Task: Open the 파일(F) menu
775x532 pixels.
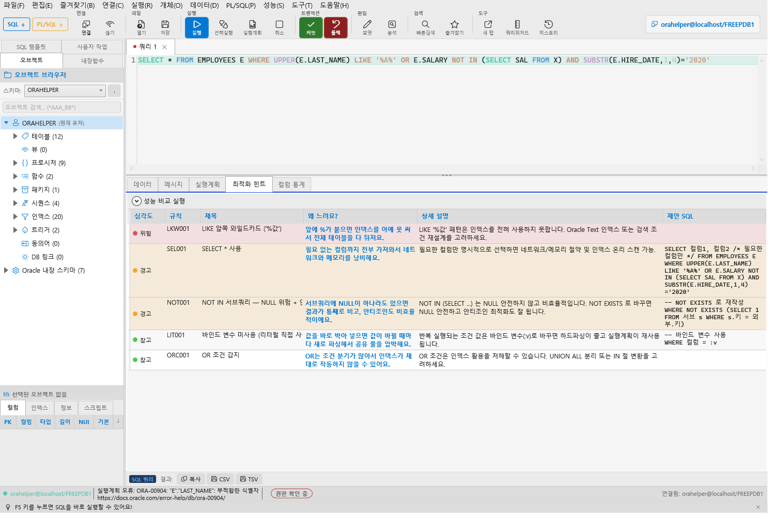Action: [14, 5]
